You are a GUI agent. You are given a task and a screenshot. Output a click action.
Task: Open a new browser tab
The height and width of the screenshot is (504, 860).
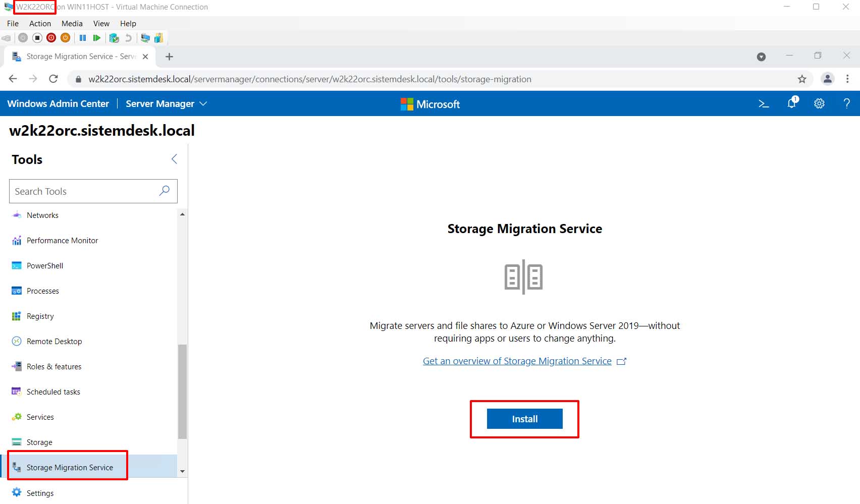(x=170, y=57)
